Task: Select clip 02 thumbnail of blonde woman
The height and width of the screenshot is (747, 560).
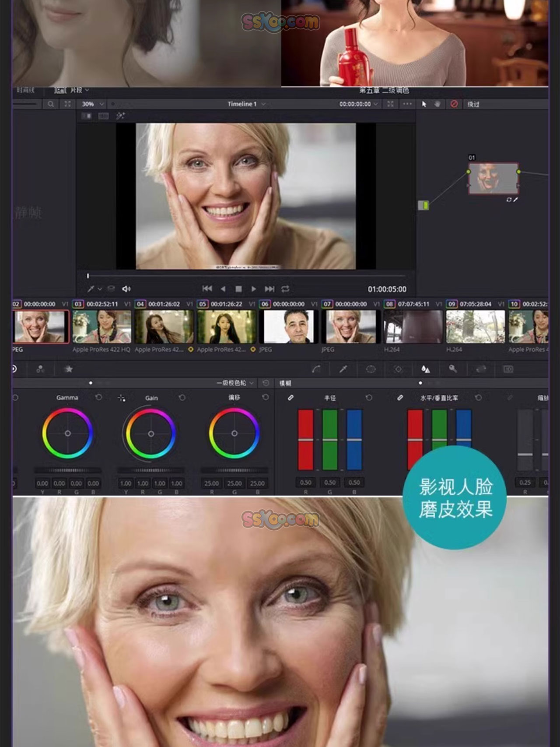Action: [41, 327]
